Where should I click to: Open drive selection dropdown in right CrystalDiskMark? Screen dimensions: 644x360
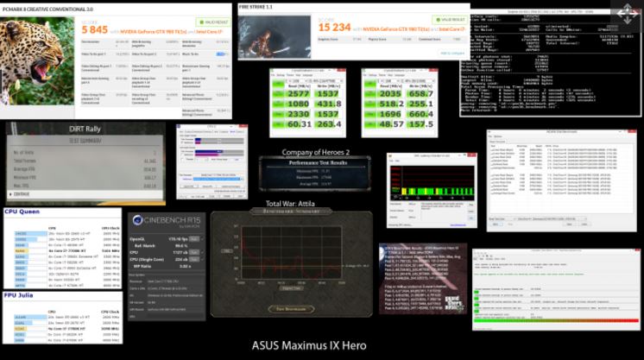click(414, 79)
